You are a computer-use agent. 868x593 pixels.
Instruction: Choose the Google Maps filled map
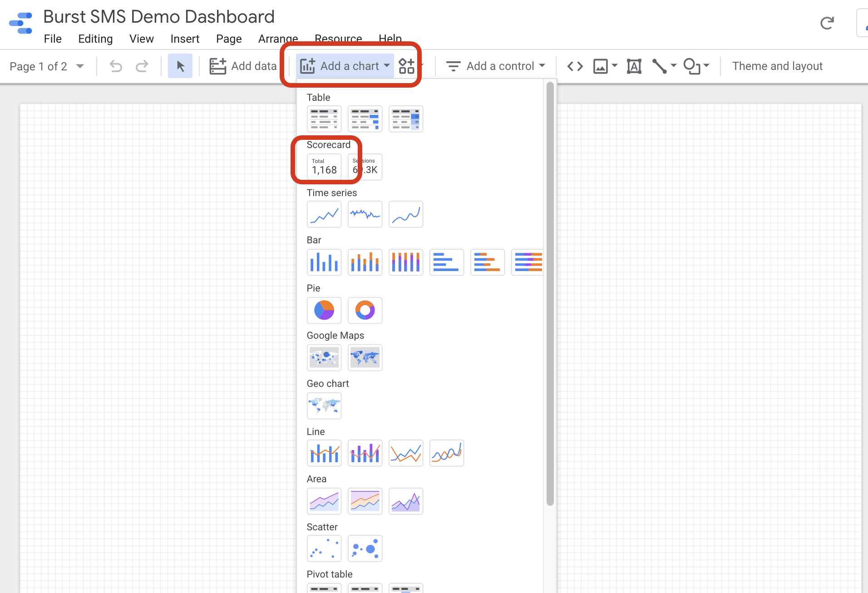pyautogui.click(x=365, y=358)
